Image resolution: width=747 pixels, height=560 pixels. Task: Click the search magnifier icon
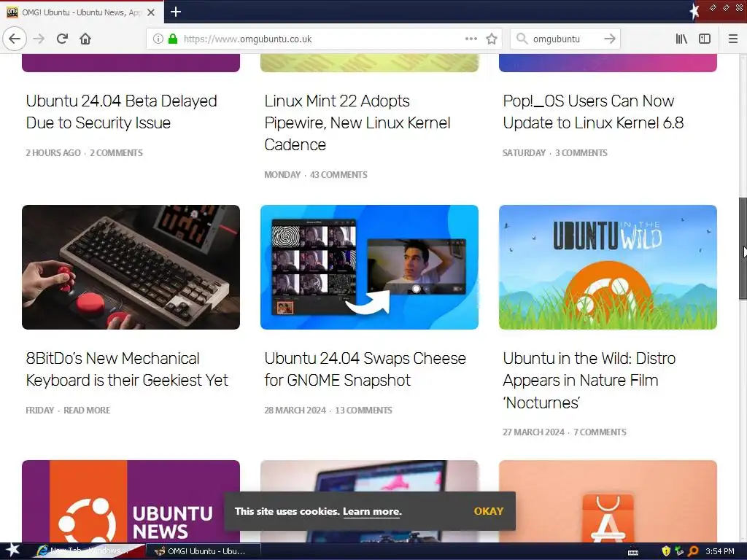point(522,39)
